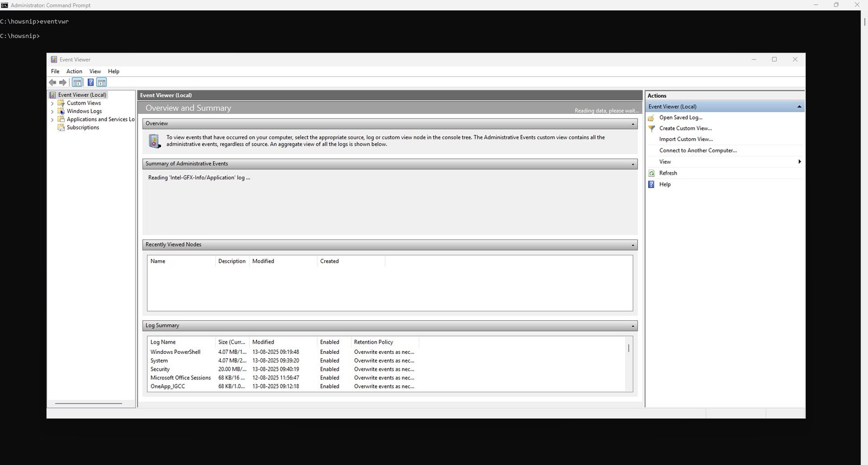Expand Applications and Services Logs node

[53, 119]
